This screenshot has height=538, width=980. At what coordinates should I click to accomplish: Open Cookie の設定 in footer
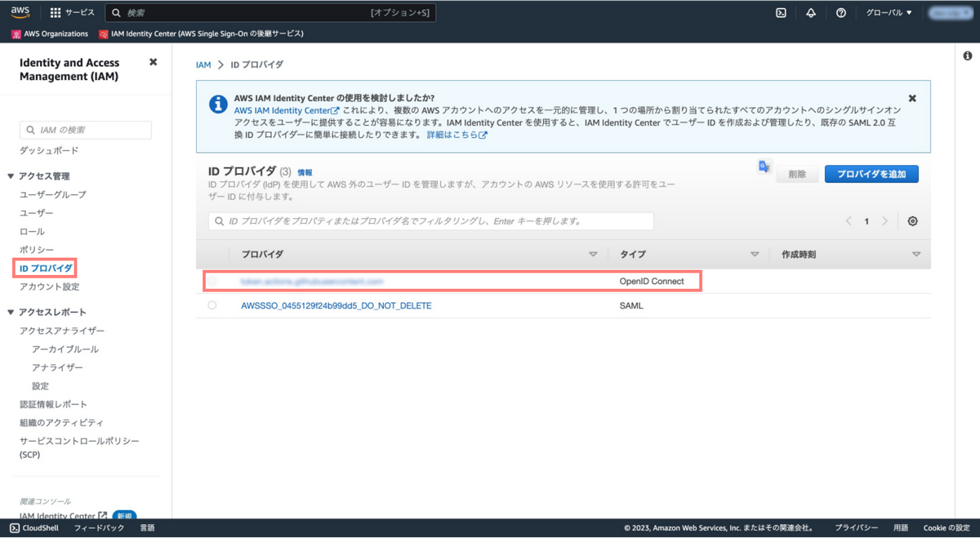947,528
